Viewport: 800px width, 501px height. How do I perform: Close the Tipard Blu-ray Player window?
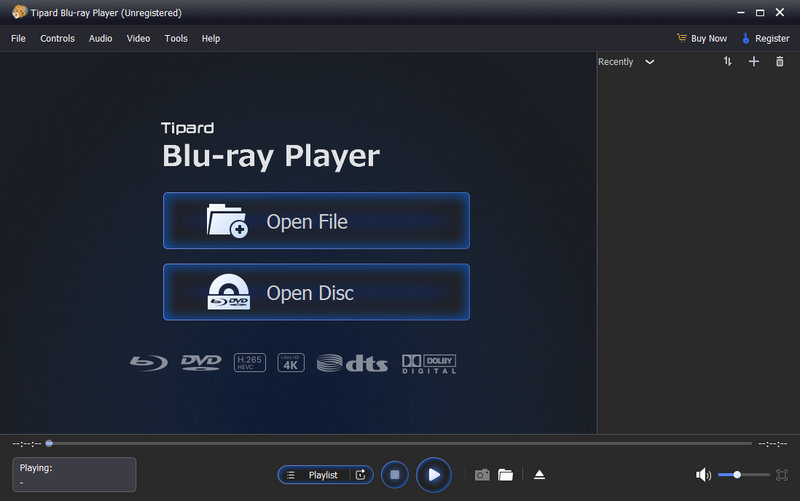(780, 12)
